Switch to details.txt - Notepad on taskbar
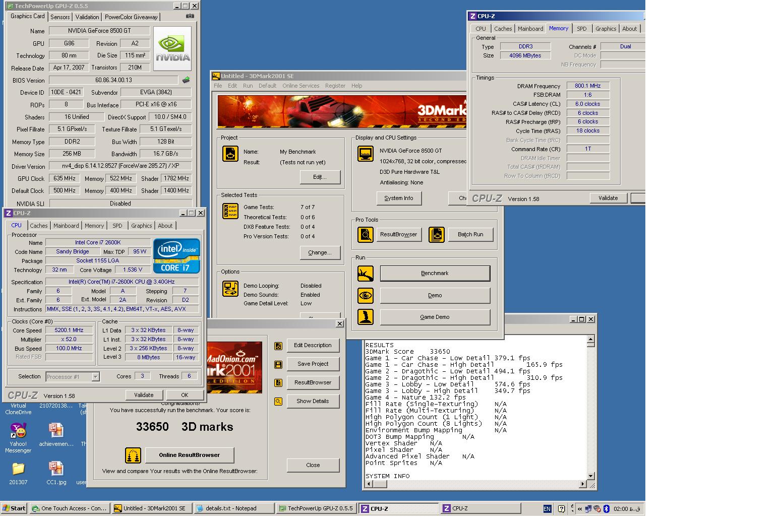The image size is (784, 532). pos(234,508)
